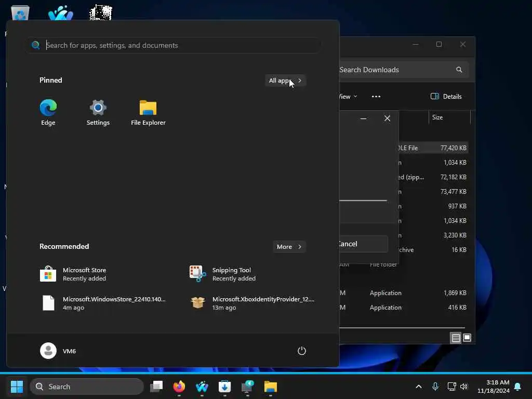The image size is (532, 399).
Task: Click the microphone tray icon
Action: point(435,387)
